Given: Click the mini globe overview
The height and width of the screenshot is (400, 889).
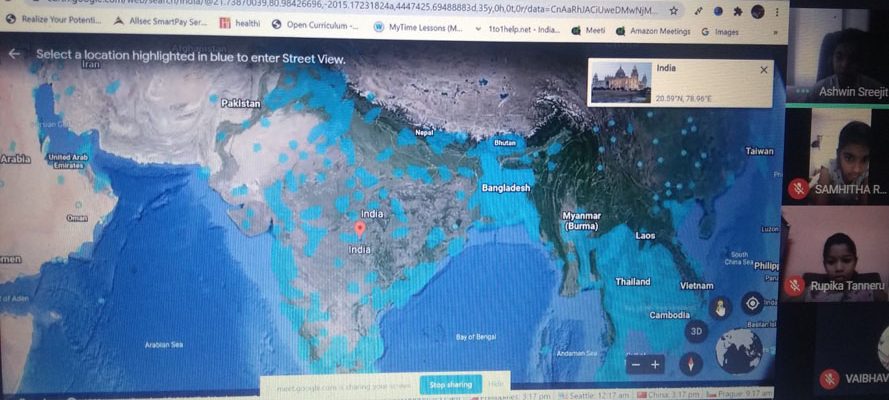Looking at the screenshot, I should [x=738, y=351].
